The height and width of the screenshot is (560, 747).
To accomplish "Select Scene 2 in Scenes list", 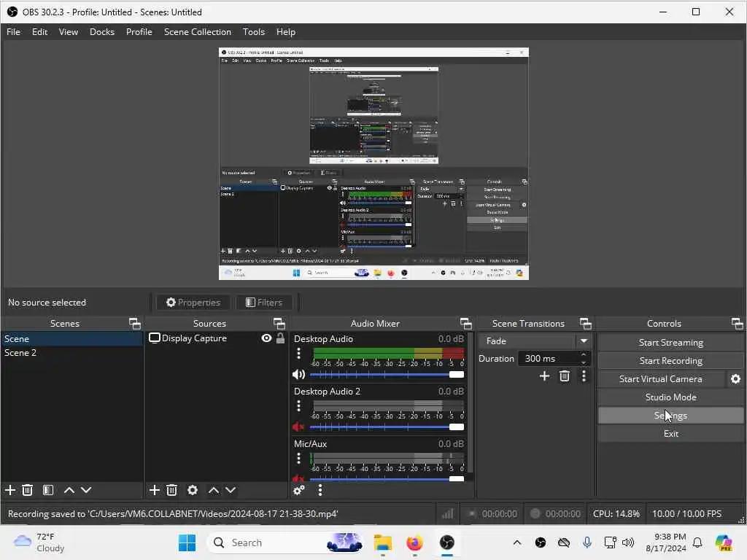I will click(71, 353).
